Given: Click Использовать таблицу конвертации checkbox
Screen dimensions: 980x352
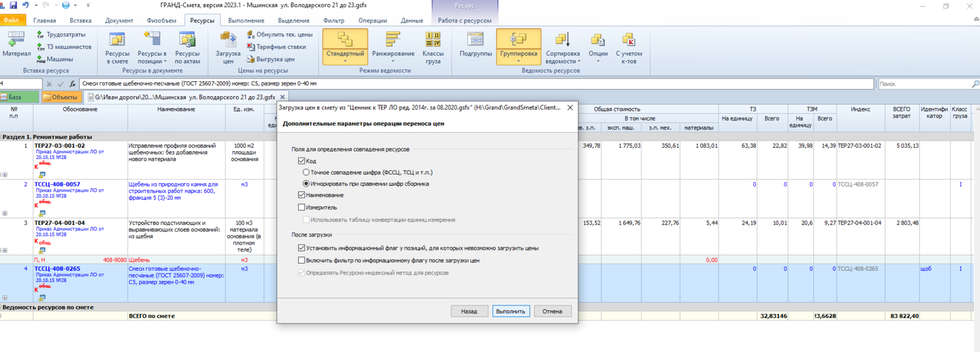Looking at the screenshot, I should point(306,220).
